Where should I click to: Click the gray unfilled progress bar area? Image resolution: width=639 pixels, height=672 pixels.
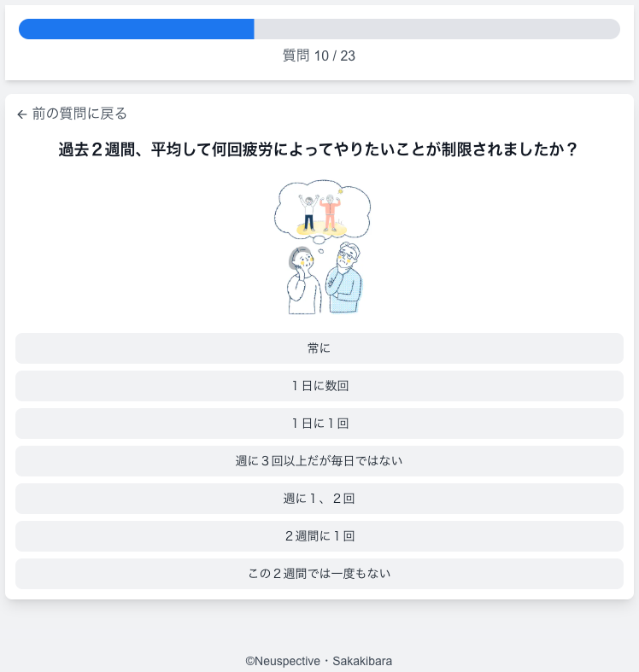[x=437, y=29]
